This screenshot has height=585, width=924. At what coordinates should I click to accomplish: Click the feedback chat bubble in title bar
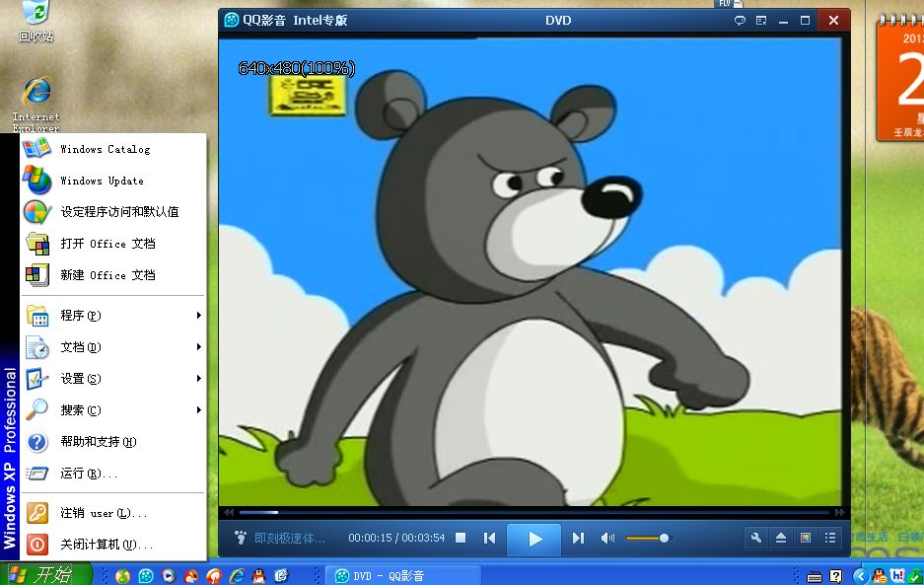[740, 21]
